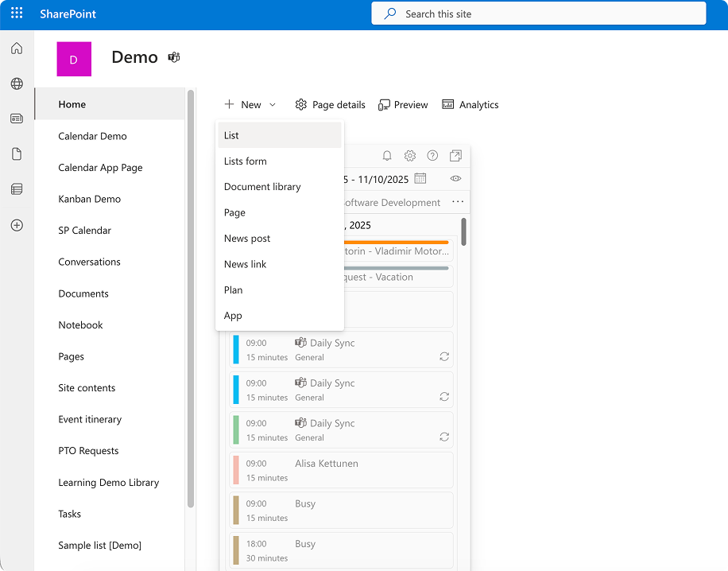Viewport: 728px width, 571px height.
Task: Open the date range calendar picker
Action: (419, 179)
